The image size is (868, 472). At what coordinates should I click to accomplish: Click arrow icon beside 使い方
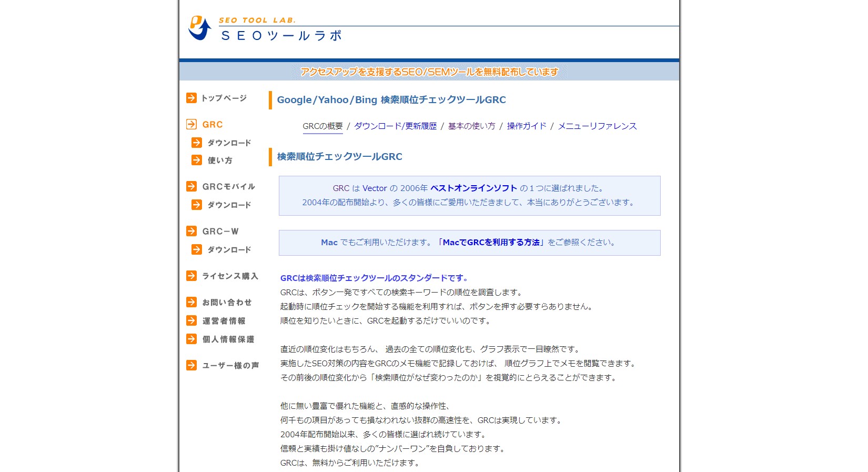tap(197, 160)
